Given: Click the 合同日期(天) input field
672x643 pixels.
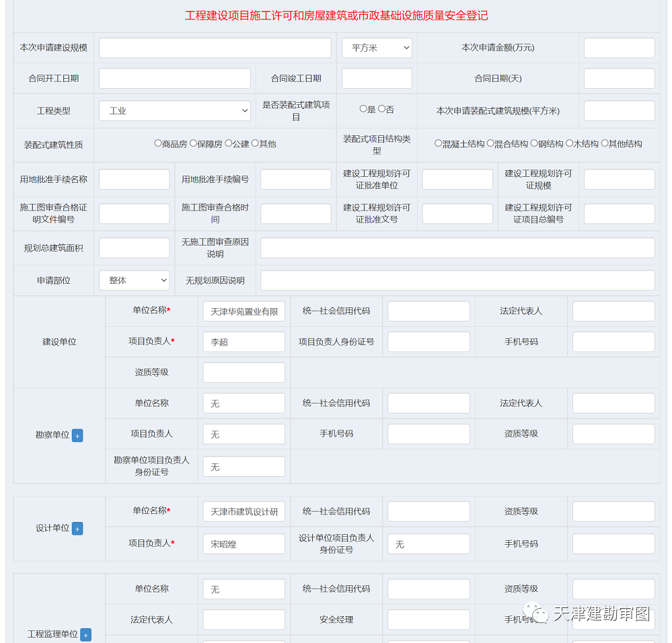Looking at the screenshot, I should pyautogui.click(x=620, y=79).
